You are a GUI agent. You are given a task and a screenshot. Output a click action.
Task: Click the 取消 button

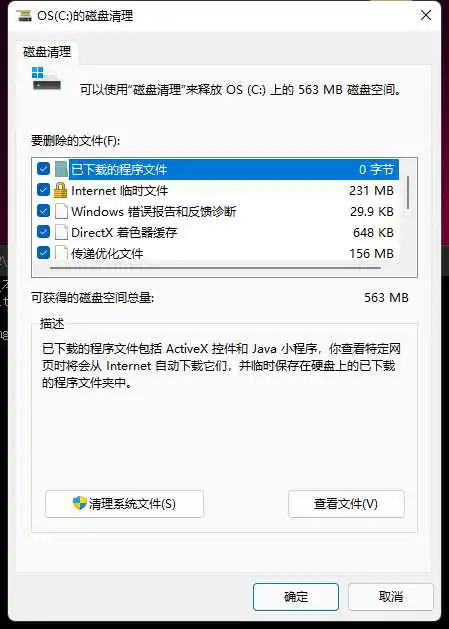point(390,597)
